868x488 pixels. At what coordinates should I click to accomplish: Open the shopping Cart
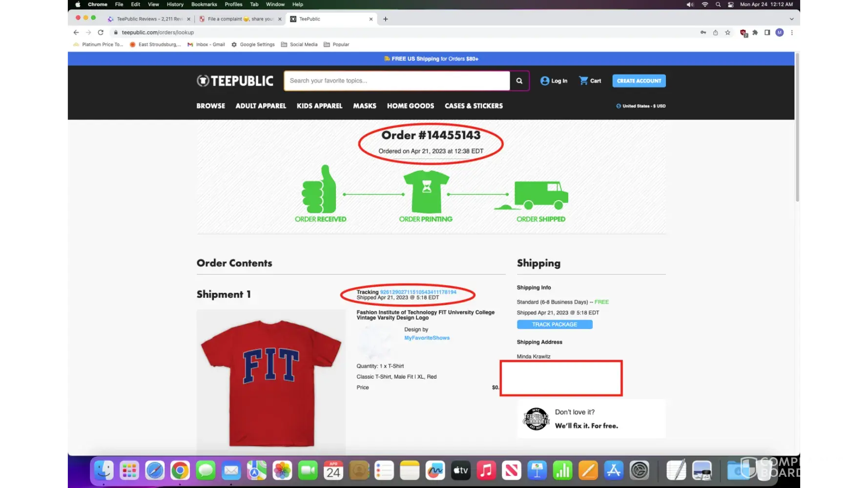590,81
